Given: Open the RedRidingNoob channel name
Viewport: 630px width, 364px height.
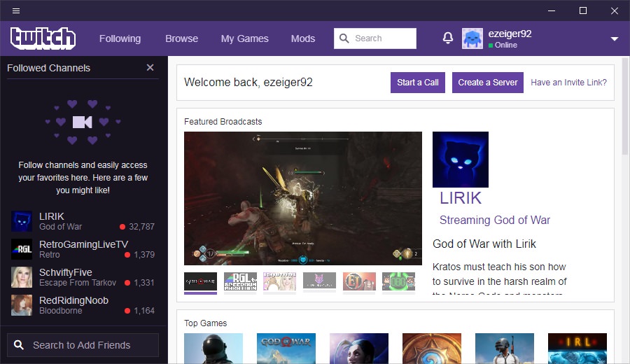Looking at the screenshot, I should (73, 300).
